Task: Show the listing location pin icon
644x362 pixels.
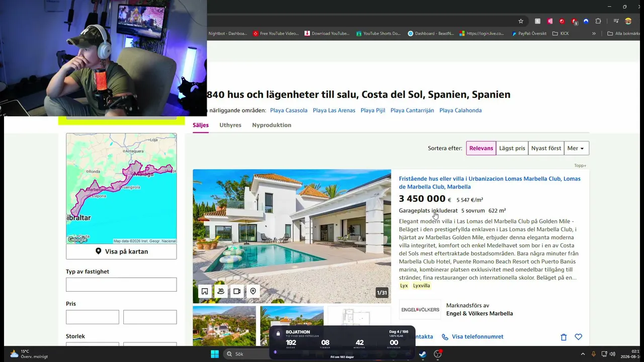Action: point(253,291)
